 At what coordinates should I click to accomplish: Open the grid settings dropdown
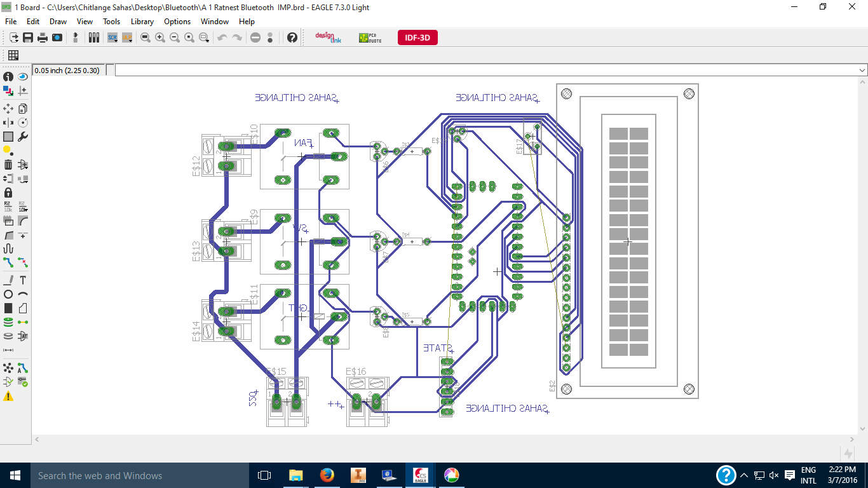[13, 55]
